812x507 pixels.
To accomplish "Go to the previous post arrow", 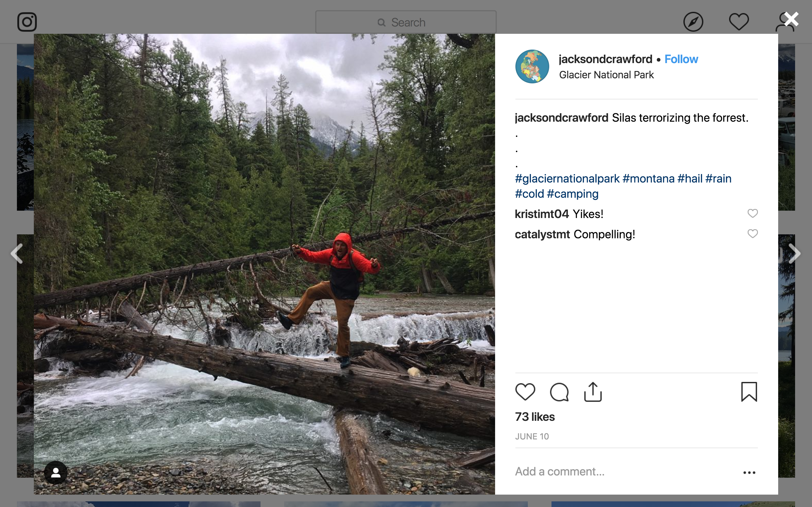I will 17,253.
